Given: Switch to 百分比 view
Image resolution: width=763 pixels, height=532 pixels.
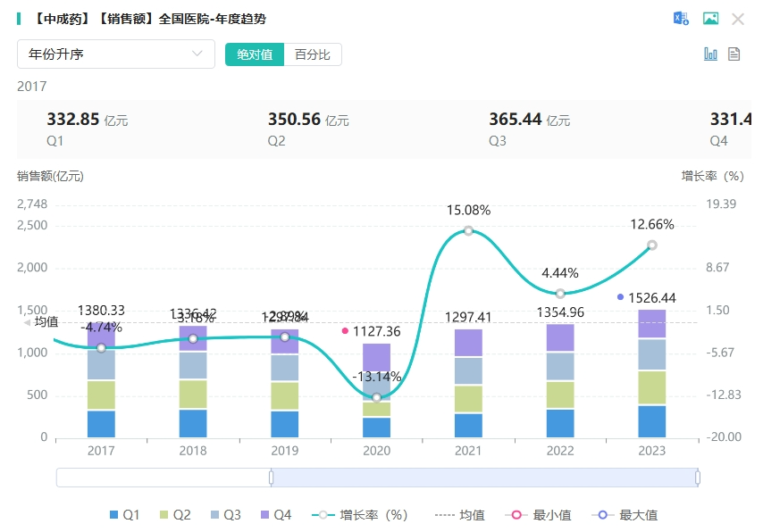Looking at the screenshot, I should [x=313, y=54].
